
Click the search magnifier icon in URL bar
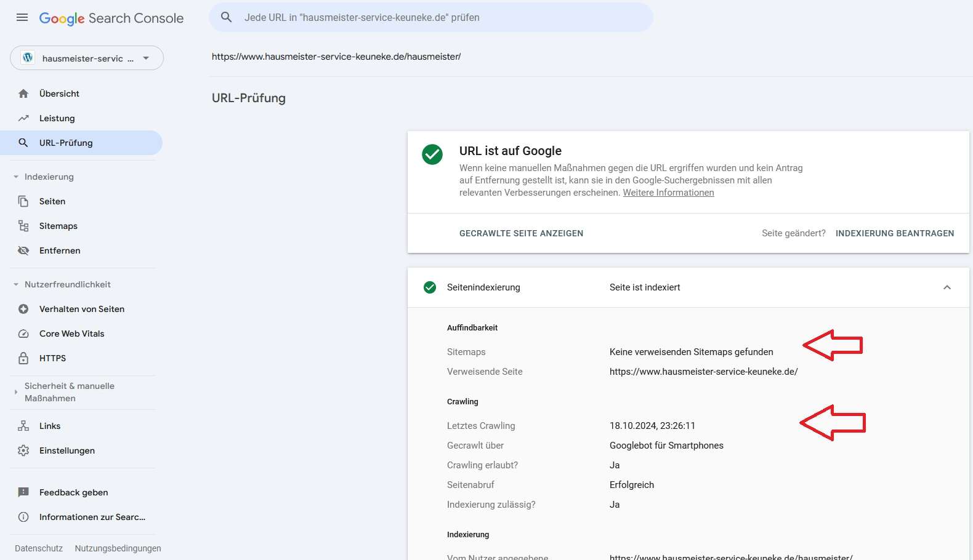(227, 17)
